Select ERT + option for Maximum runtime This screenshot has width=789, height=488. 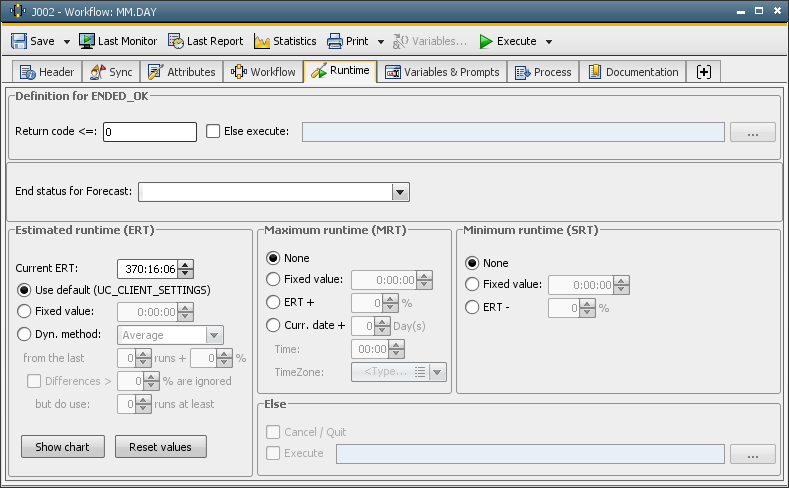coord(273,302)
